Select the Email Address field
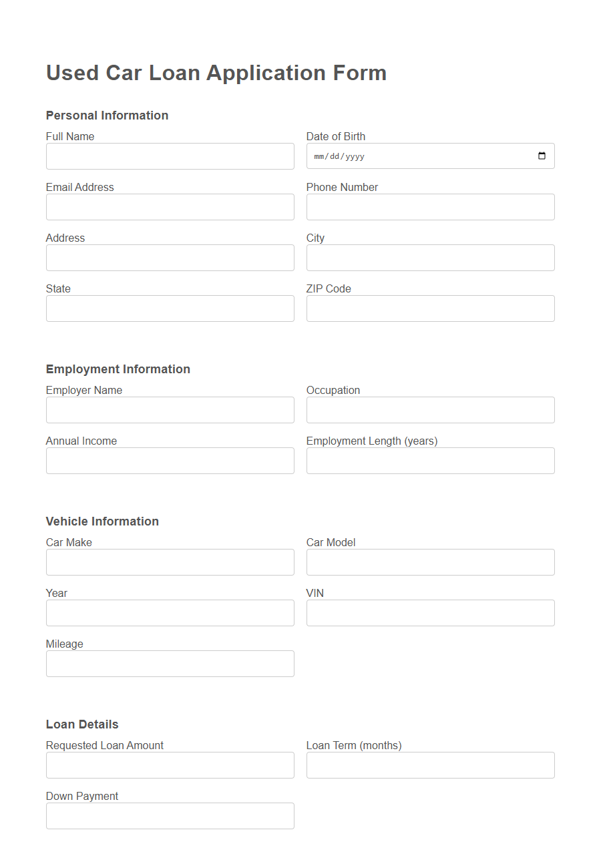The image size is (601, 868). click(x=170, y=206)
